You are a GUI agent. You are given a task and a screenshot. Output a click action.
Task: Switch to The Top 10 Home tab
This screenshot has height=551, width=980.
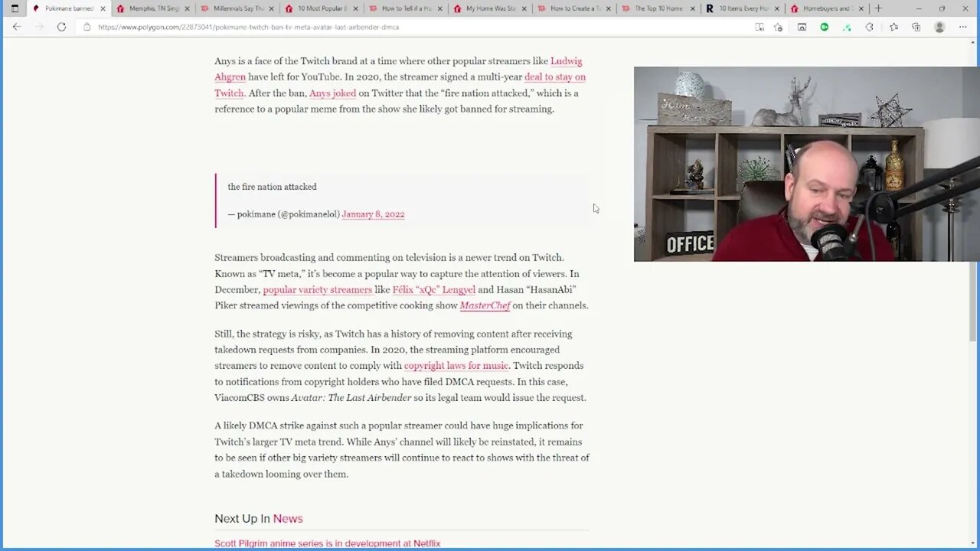(658, 8)
